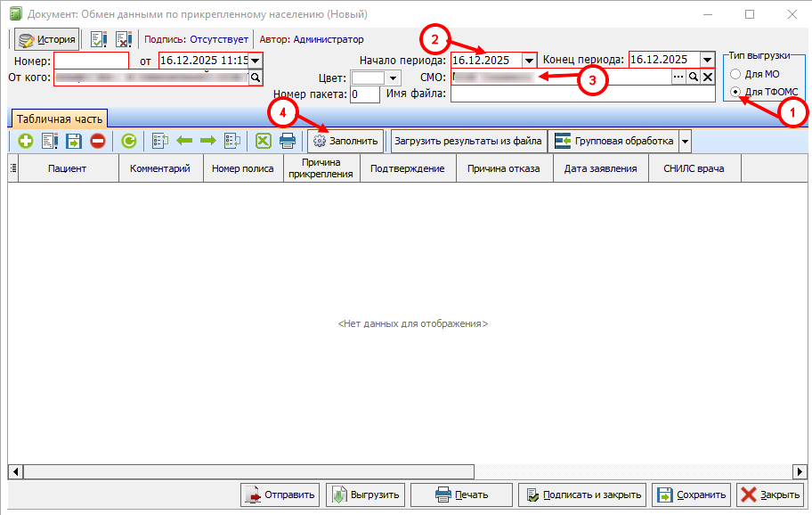Image resolution: width=812 pixels, height=515 pixels.
Task: Select the 'Для МО' radio option
Action: coord(735,74)
